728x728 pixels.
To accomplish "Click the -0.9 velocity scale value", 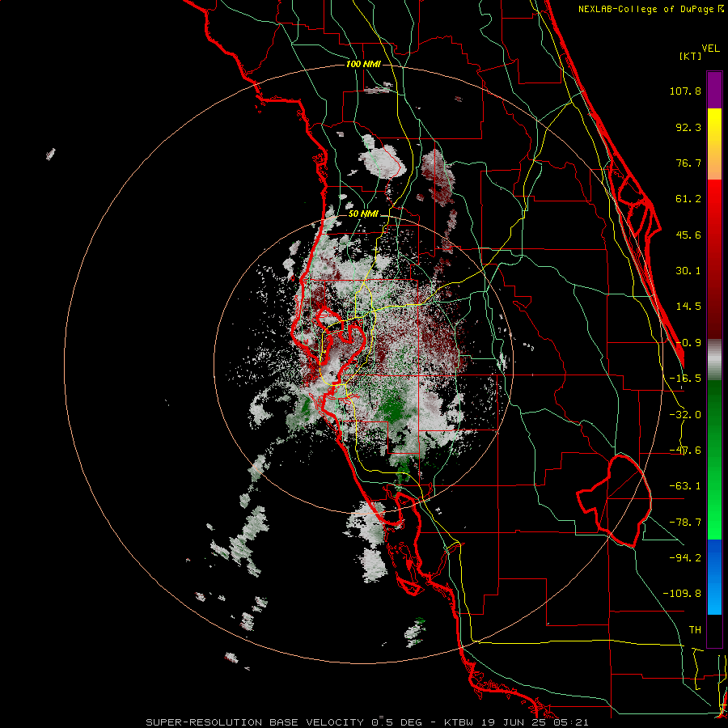I will coord(688,343).
